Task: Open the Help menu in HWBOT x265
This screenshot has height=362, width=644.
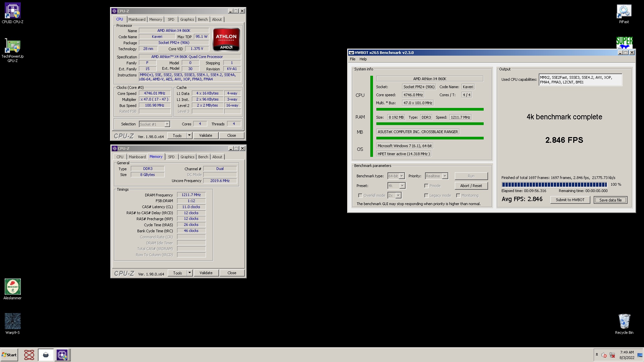Action: [363, 59]
